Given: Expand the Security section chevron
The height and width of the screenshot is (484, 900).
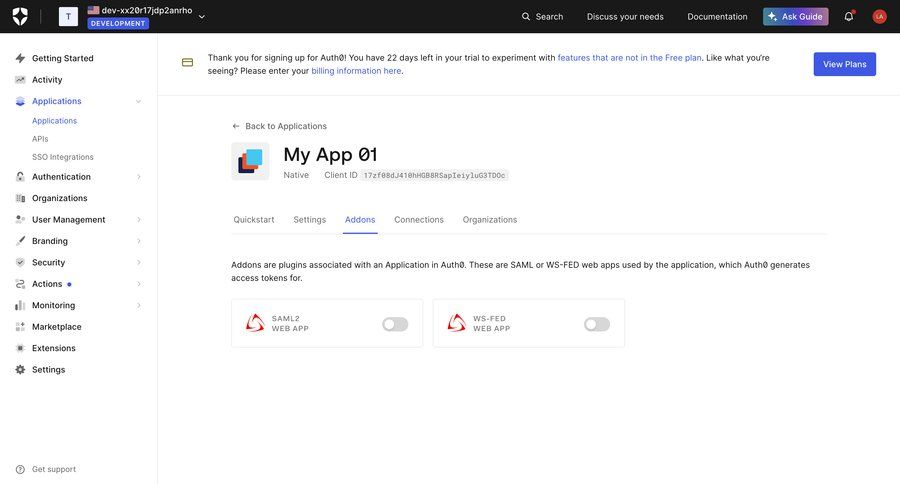Looking at the screenshot, I should tap(138, 262).
